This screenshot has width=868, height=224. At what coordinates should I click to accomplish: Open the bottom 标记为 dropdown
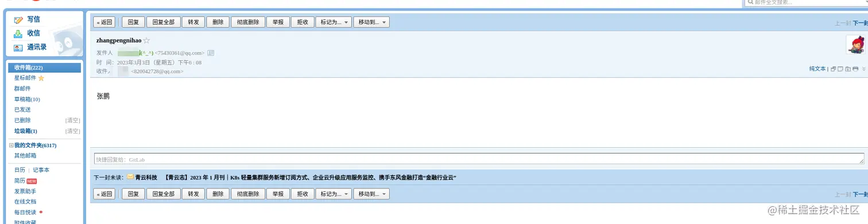click(333, 194)
